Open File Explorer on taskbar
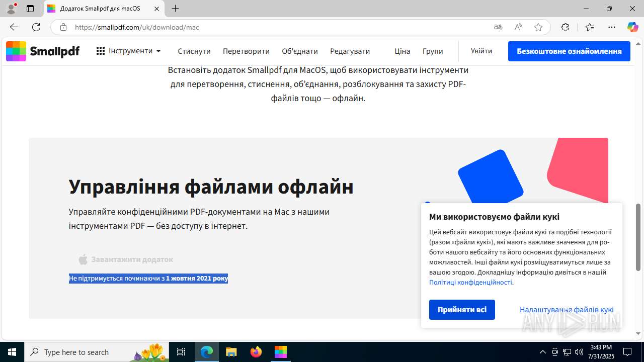The height and width of the screenshot is (362, 644). click(x=231, y=352)
